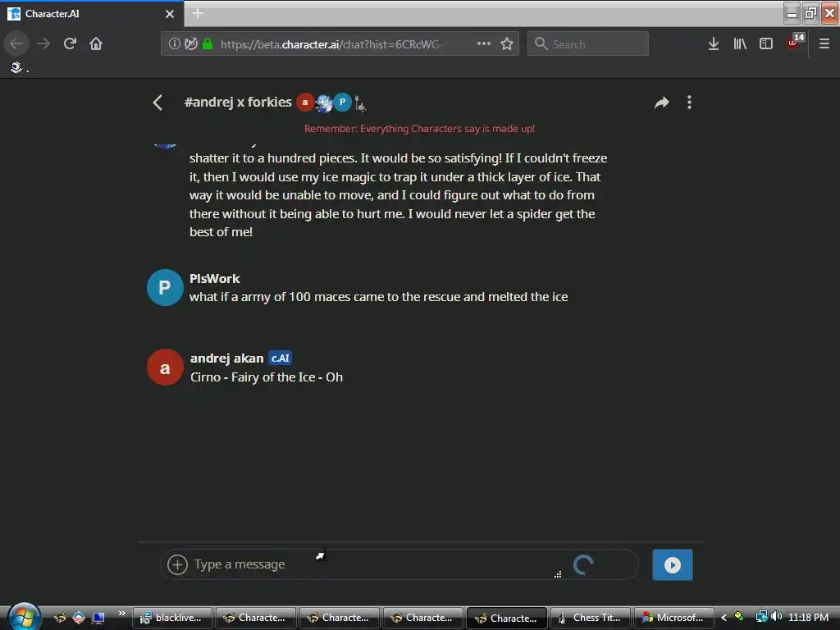Image resolution: width=840 pixels, height=630 pixels.
Task: Go back with the chat header arrow
Action: point(157,103)
